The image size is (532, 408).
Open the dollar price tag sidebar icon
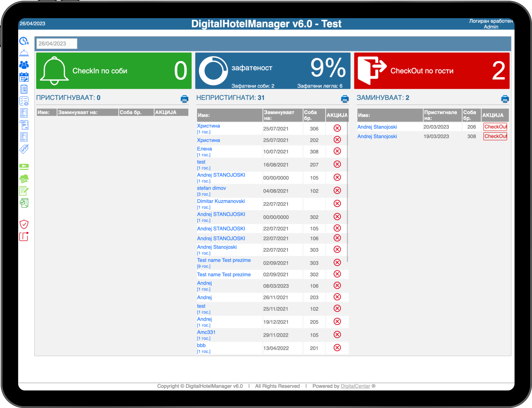[x=24, y=149]
